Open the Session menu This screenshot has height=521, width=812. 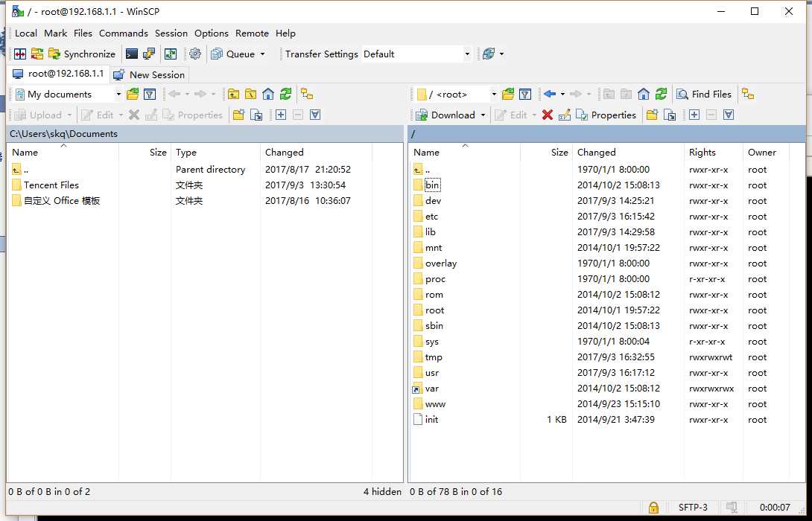pyautogui.click(x=171, y=33)
